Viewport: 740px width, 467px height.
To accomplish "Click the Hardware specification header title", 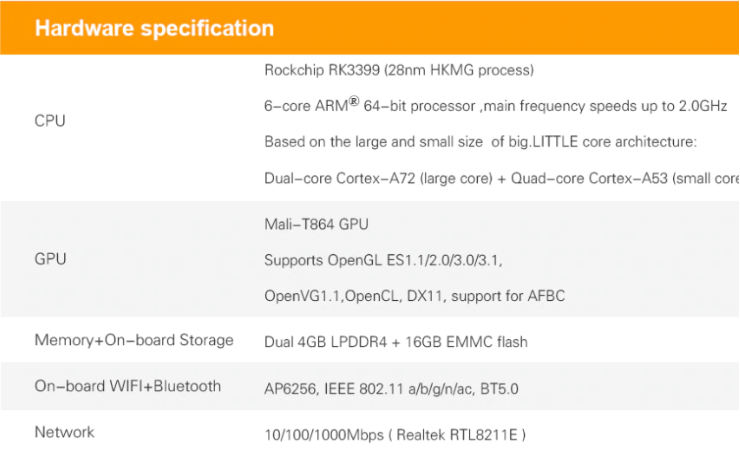I will point(154,28).
